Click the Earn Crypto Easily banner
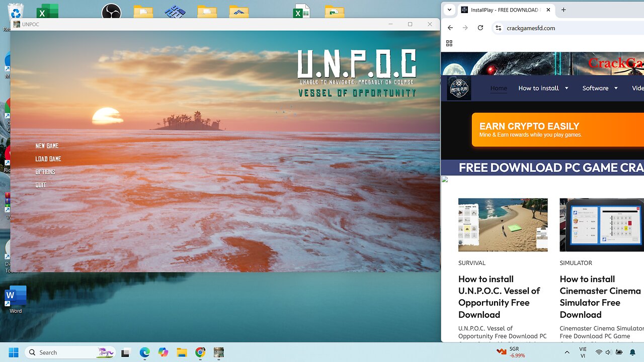 (557, 129)
